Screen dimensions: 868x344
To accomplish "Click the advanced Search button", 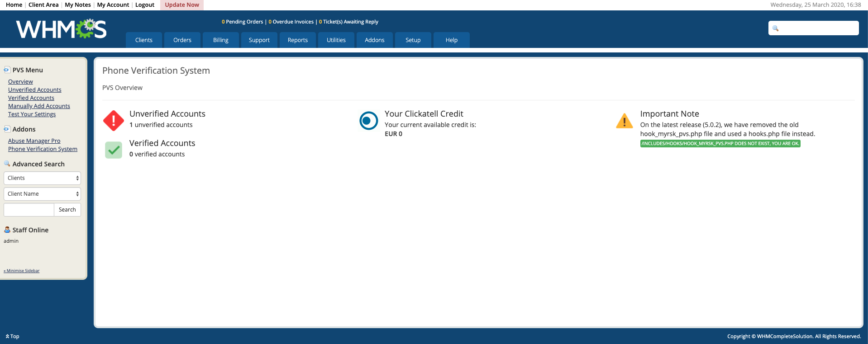I will (x=67, y=210).
